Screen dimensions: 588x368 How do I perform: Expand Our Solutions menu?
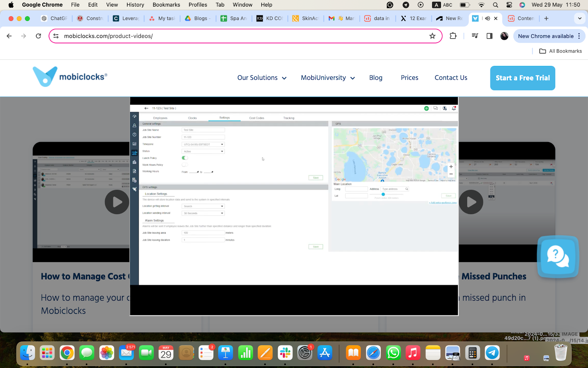262,78
